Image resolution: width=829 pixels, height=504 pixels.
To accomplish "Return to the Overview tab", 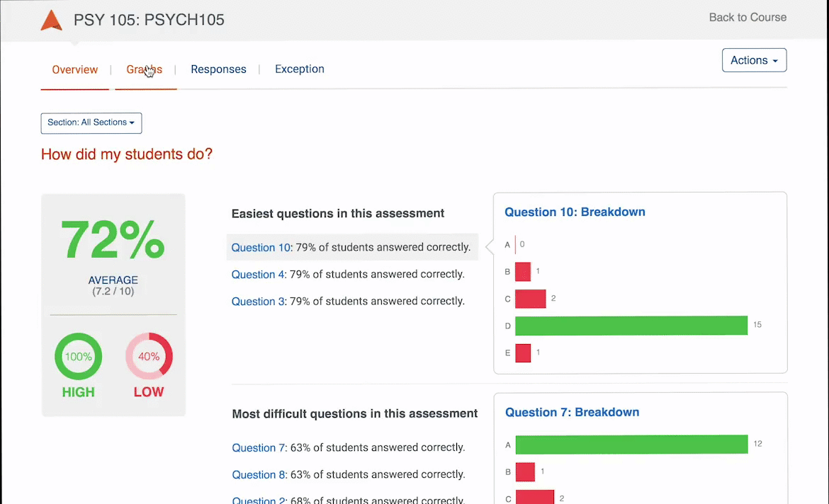I will [74, 69].
